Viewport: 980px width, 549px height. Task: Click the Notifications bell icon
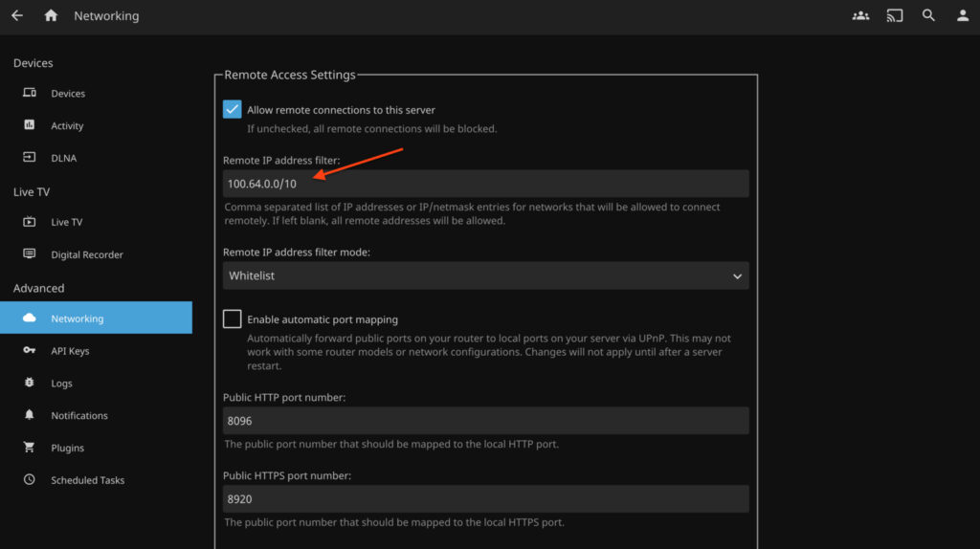point(30,415)
